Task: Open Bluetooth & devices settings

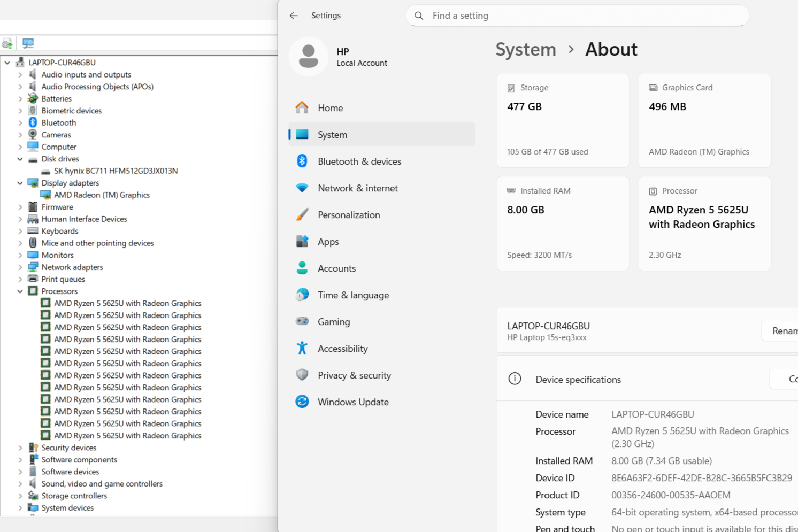Action: coord(382,161)
